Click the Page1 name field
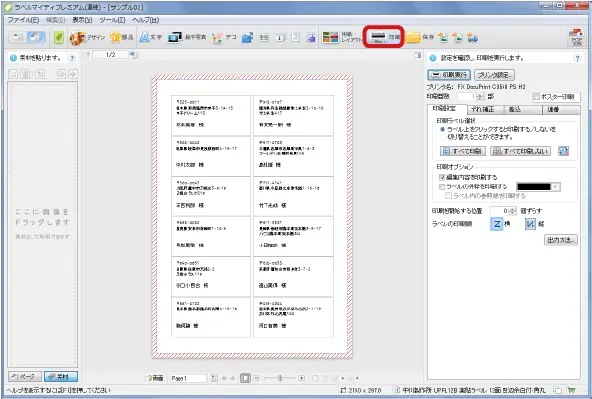This screenshot has width=592, height=399. pyautogui.click(x=188, y=378)
